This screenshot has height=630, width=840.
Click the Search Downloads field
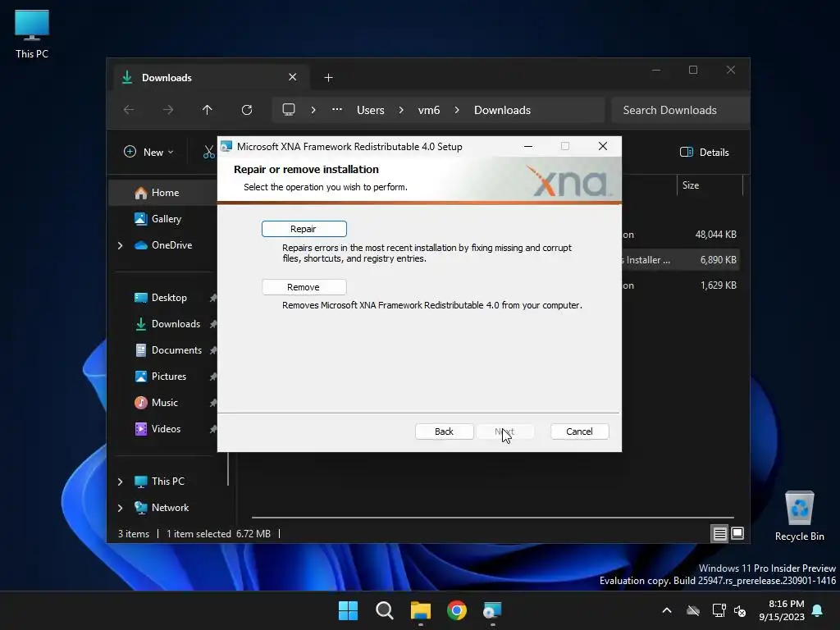click(680, 110)
